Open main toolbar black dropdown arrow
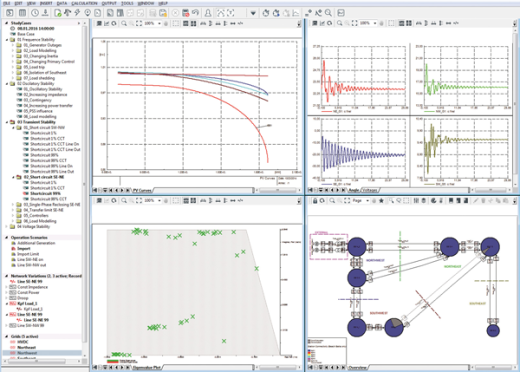 click(x=253, y=13)
